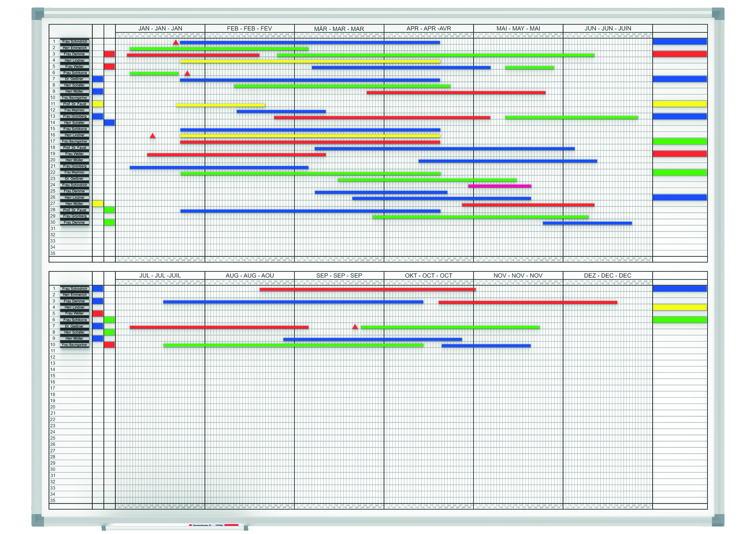756x534 pixels.
Task: Click the long yellow bar in Herr Lindner row 4
Action: [x=310, y=61]
